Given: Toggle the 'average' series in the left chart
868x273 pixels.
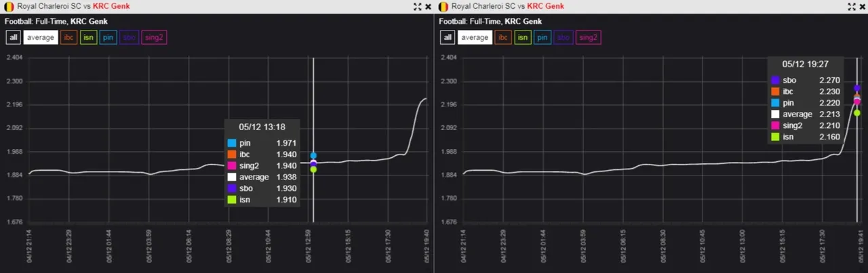Looking at the screenshot, I should click(40, 37).
